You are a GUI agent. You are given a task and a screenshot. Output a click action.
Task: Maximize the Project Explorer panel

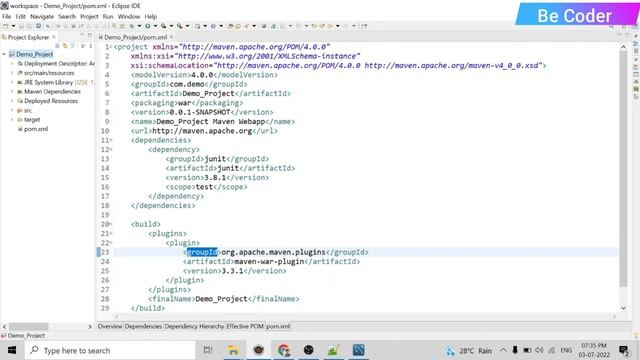coord(90,36)
